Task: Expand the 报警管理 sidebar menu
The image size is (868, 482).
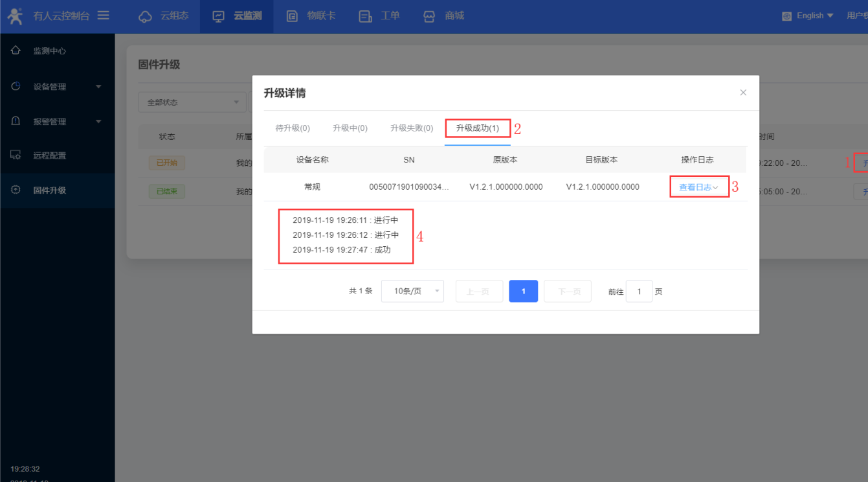Action: pos(57,122)
